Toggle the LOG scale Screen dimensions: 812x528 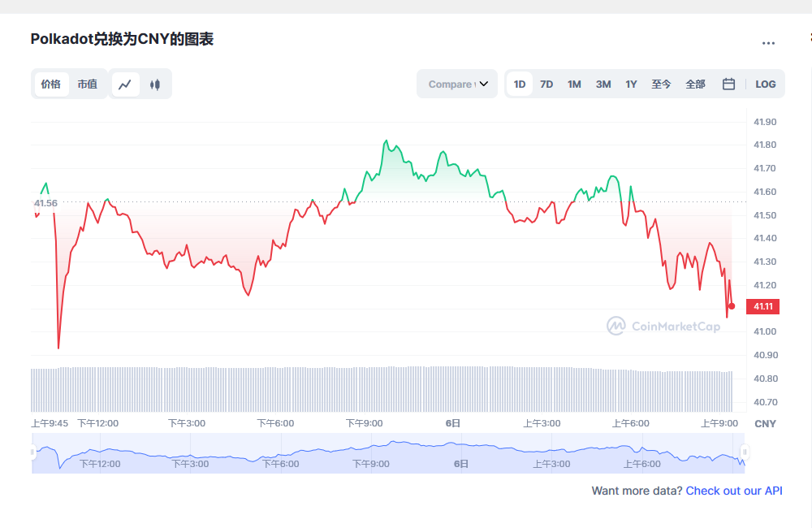[x=765, y=84]
